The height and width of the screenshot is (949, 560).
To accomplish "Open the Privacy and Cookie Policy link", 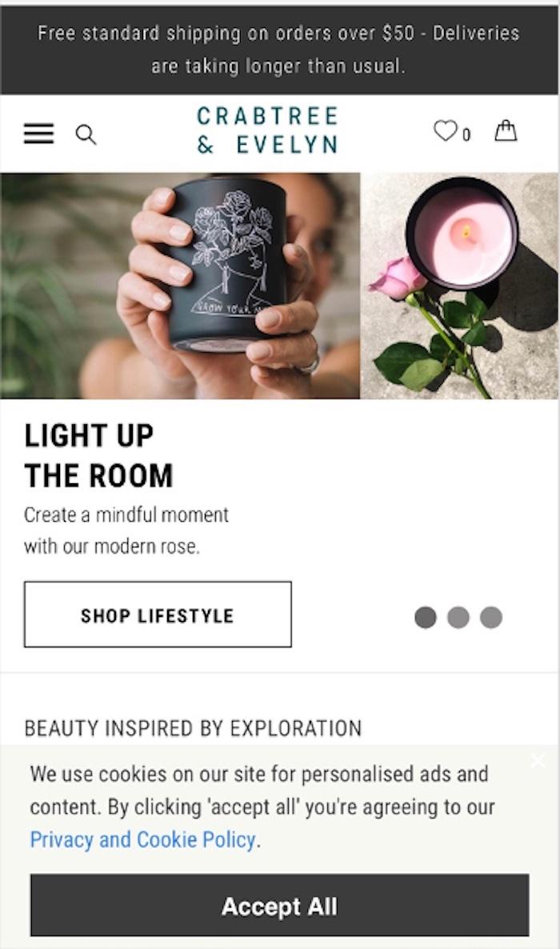I will [x=143, y=839].
